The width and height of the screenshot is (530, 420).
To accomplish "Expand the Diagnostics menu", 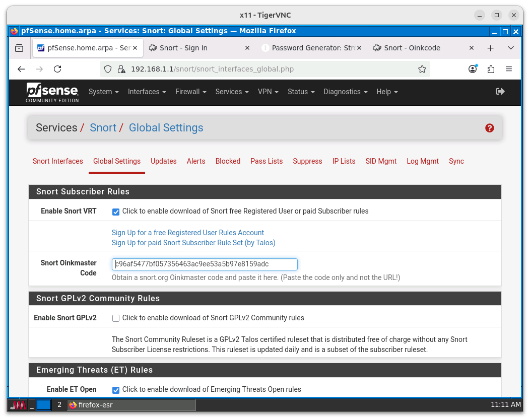I will [x=345, y=92].
